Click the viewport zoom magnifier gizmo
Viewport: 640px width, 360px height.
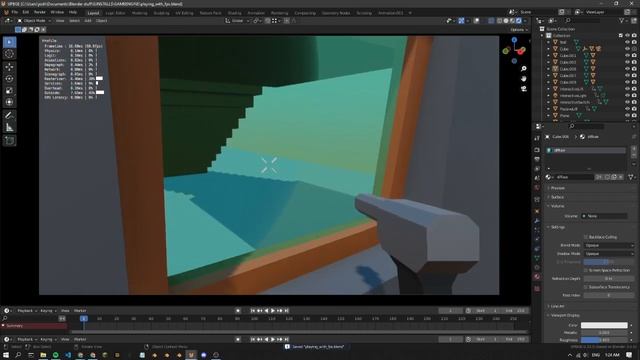[524, 69]
